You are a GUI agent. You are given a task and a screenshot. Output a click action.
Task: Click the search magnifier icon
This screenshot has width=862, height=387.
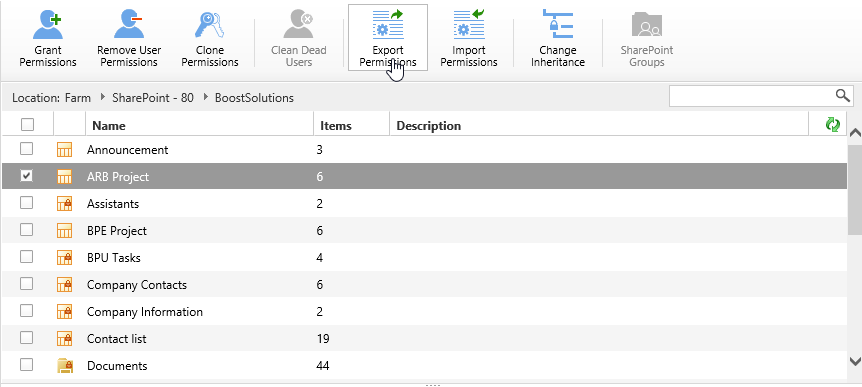coord(843,96)
